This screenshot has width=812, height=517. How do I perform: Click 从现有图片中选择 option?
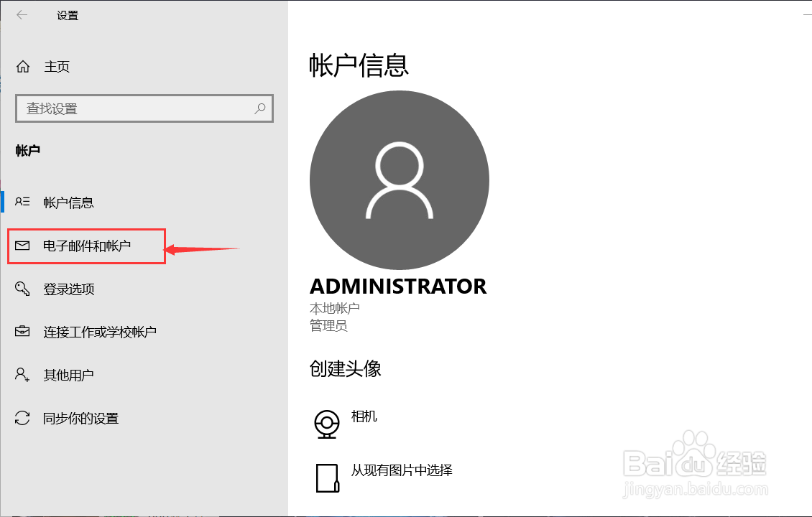(402, 471)
